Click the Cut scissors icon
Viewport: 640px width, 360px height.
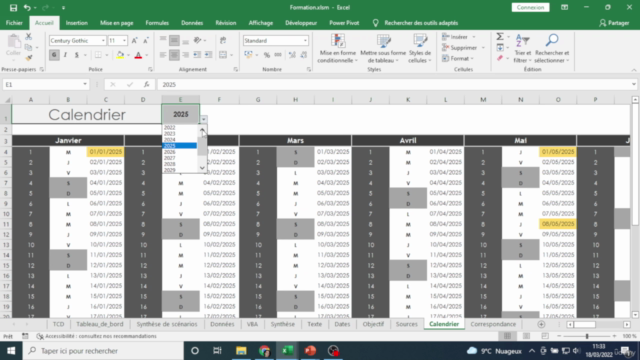[29, 37]
